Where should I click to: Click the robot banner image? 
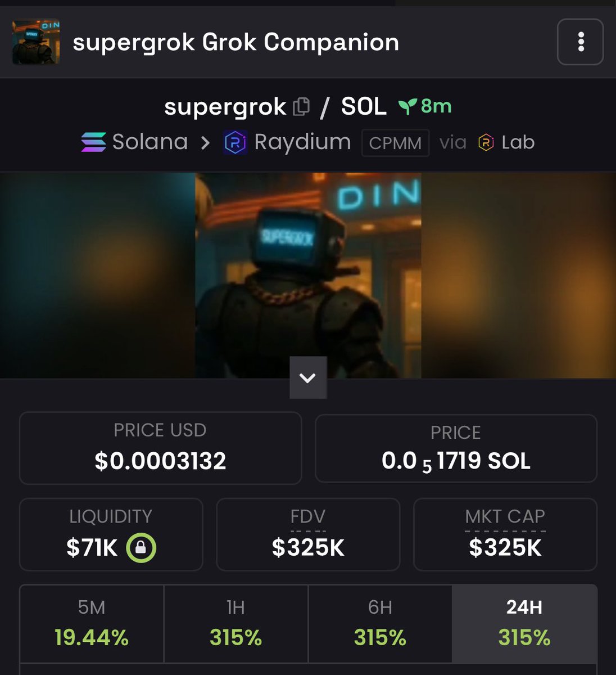click(x=308, y=274)
